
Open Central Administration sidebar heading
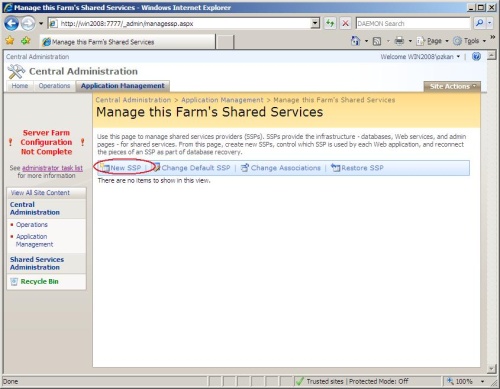(35, 209)
